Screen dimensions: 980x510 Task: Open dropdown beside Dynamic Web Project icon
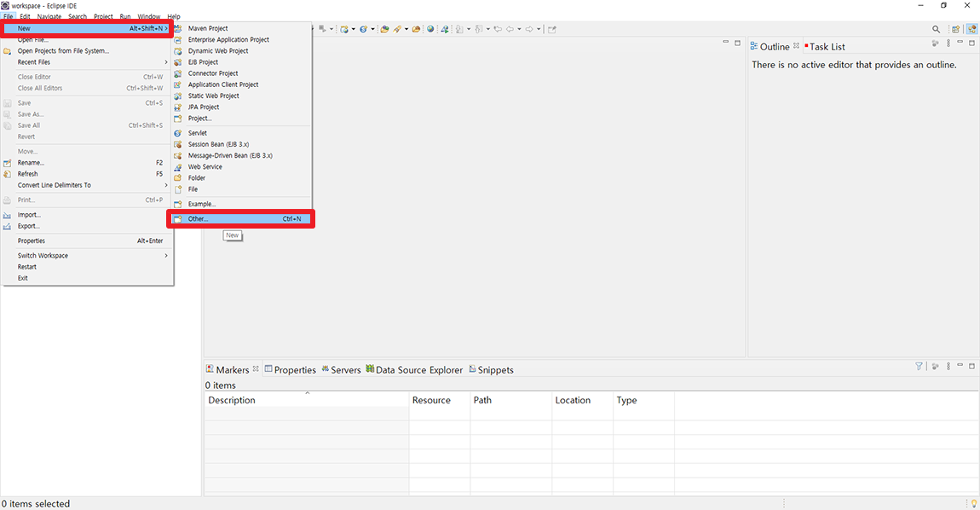[x=354, y=29]
